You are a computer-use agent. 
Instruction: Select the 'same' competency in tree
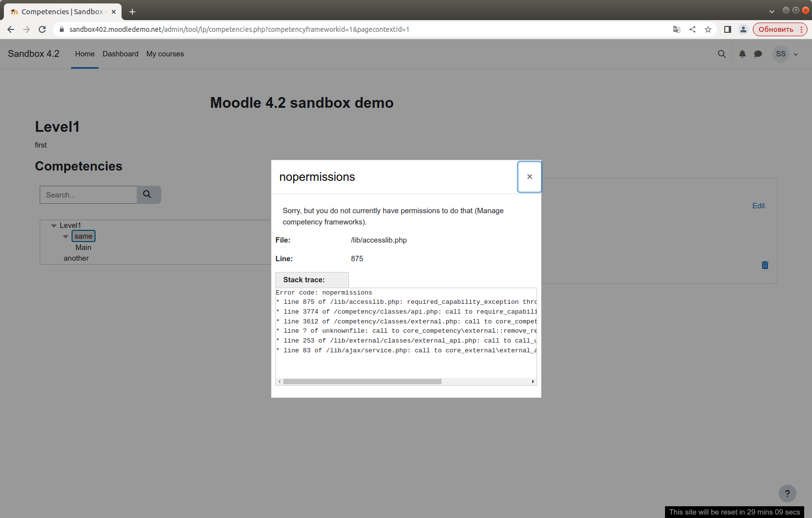coord(83,236)
